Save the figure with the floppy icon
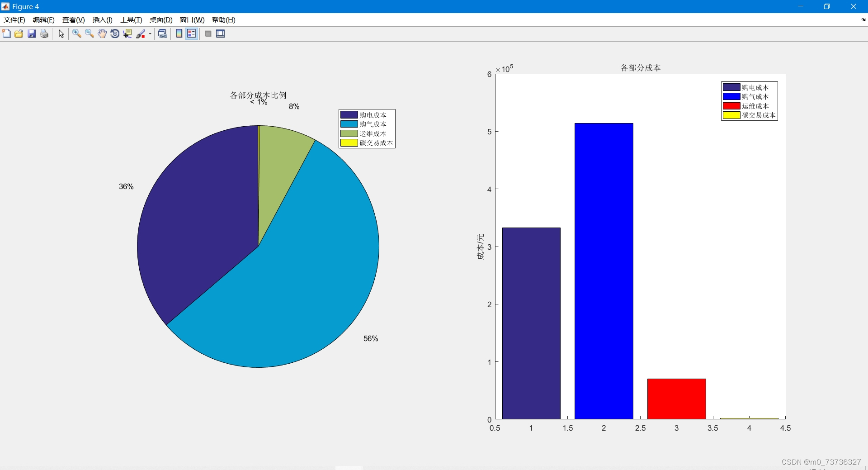 click(x=32, y=34)
